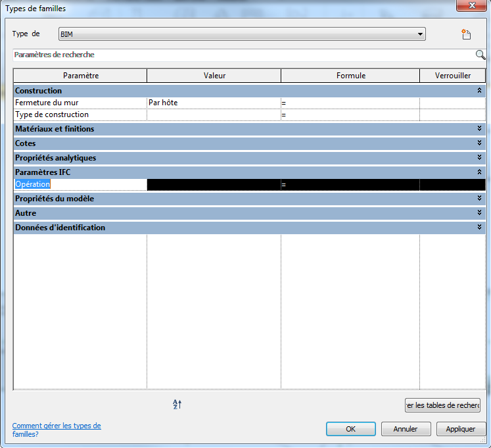Collapse the Construction group
The width and height of the screenshot is (491, 448).
point(480,91)
